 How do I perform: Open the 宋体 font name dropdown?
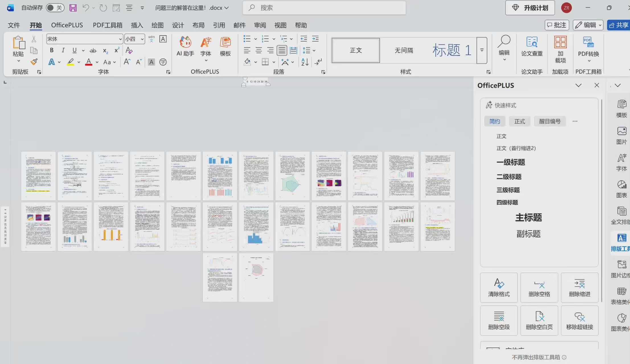[x=120, y=39]
